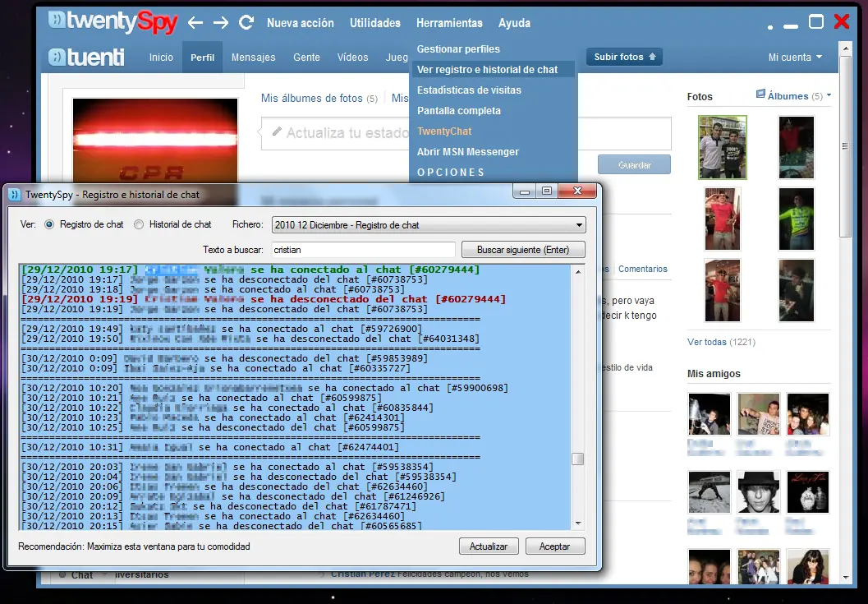Image resolution: width=868 pixels, height=604 pixels.
Task: Focus the Texto a buscar field
Action: click(x=364, y=250)
